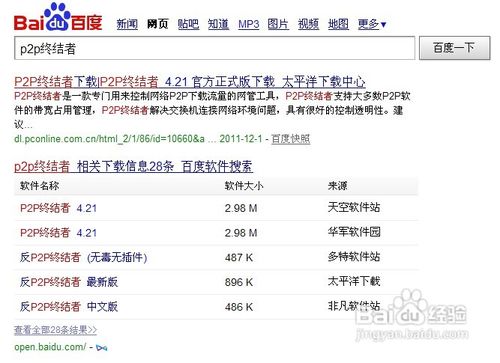Click the 天空软件站 source cell
Viewport: 500px width, 363px height.
coord(354,207)
